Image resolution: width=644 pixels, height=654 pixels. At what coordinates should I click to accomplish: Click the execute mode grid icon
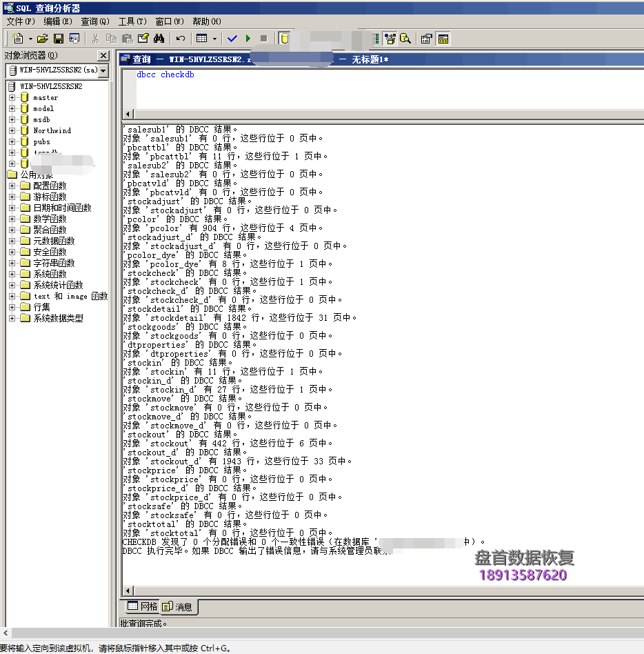click(202, 39)
